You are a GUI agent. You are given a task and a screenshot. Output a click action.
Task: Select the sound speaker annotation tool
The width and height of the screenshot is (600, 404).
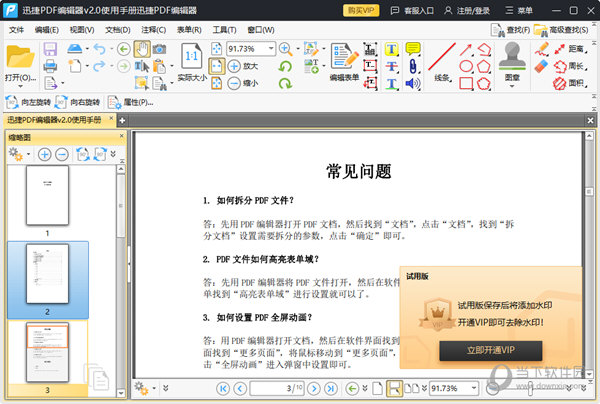coord(413,83)
